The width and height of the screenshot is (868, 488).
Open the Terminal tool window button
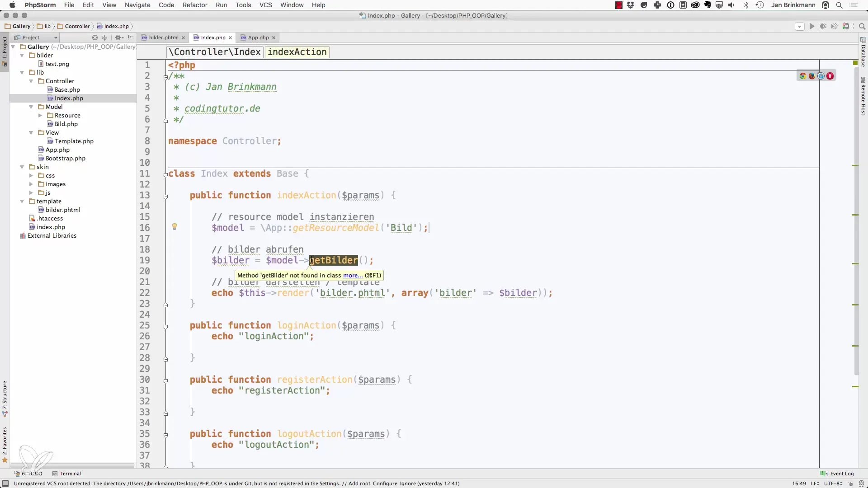coord(66,474)
